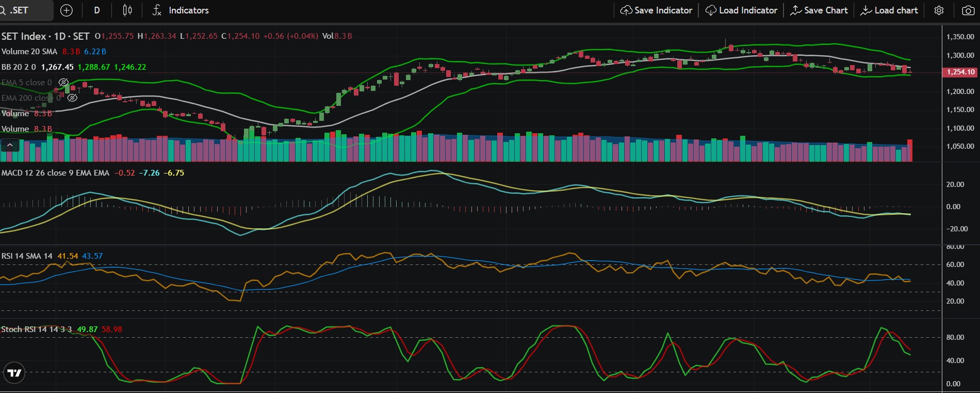980x393 pixels.
Task: Click the Stoch RSI D value 58.98
Action: coord(112,329)
